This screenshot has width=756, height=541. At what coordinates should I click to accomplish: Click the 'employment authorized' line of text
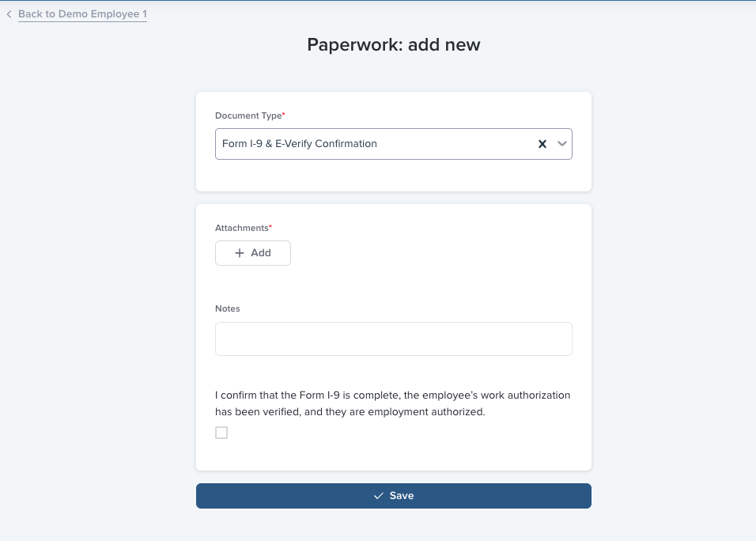pyautogui.click(x=350, y=412)
